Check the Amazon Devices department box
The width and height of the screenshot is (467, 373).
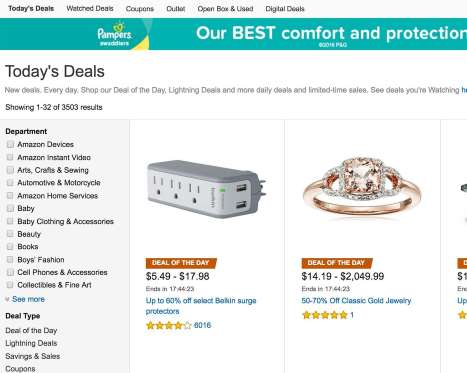pyautogui.click(x=10, y=144)
